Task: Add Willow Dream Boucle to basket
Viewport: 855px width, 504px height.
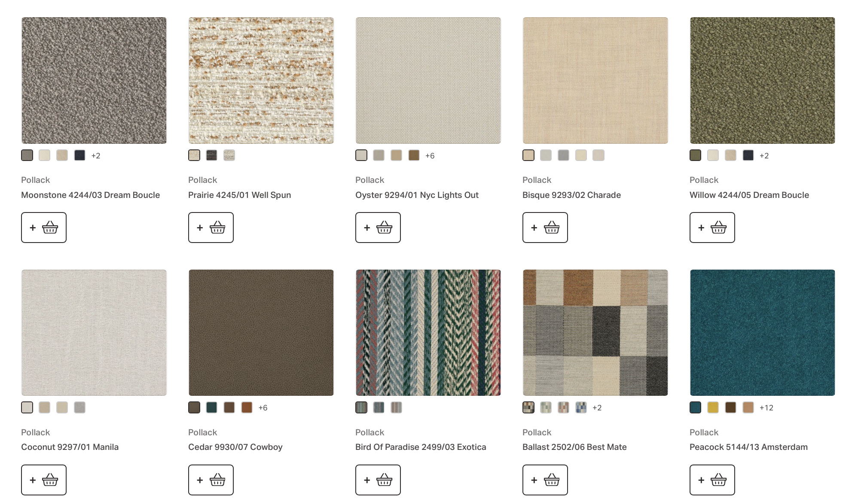Action: point(712,228)
